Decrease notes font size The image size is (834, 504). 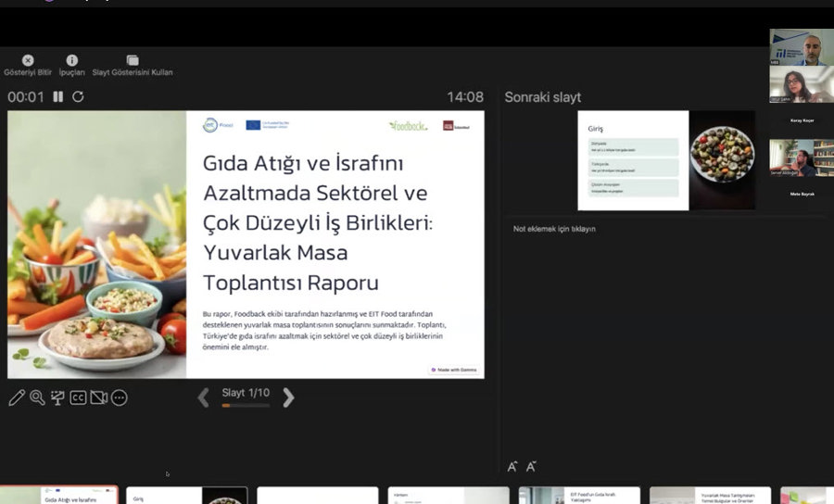coord(532,466)
